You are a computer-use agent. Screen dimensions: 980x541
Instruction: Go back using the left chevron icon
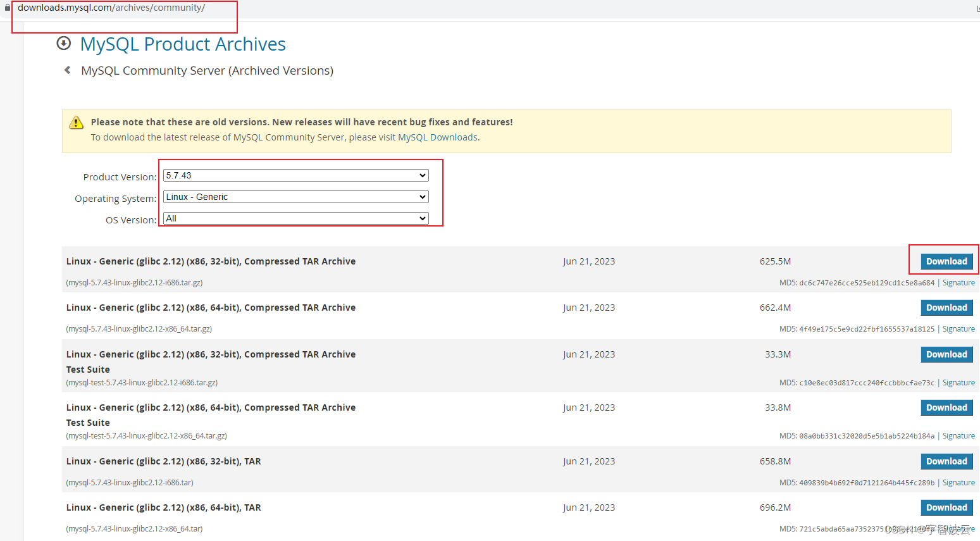click(68, 70)
